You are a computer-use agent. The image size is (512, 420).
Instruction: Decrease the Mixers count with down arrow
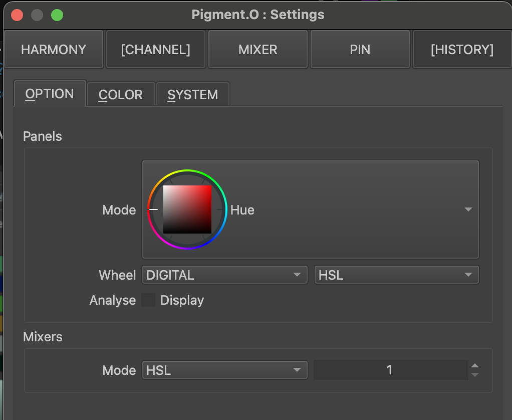[x=475, y=375]
